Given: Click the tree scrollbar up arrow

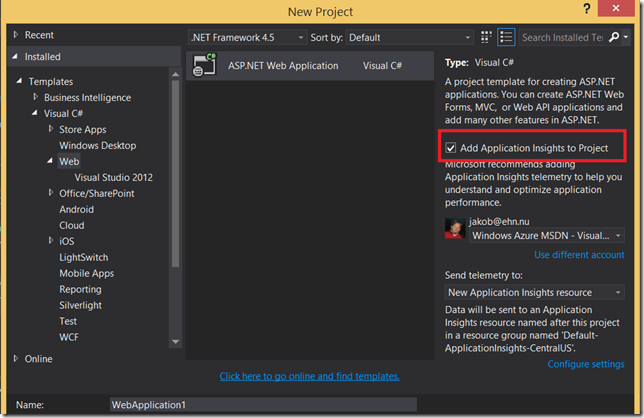Looking at the screenshot, I should point(175,74).
